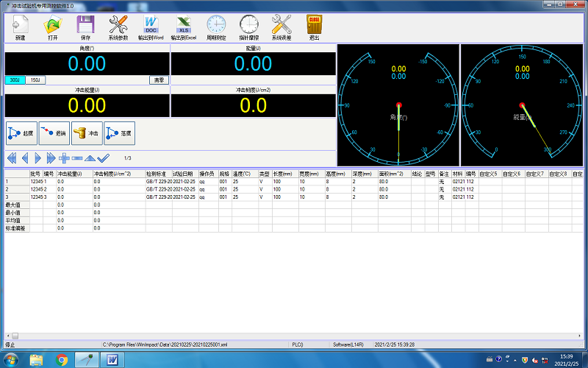The image size is (588, 368).
Task: Click row 2 面积 cell 80.0
Action: (x=395, y=189)
